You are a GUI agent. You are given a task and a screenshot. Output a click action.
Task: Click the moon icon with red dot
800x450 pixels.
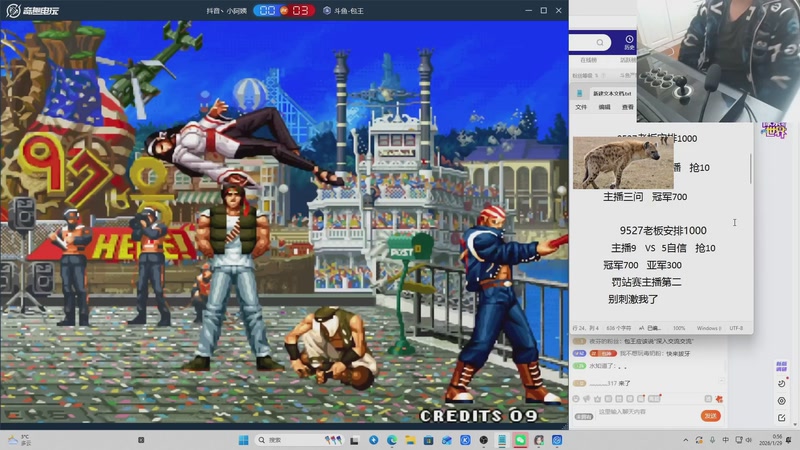click(782, 383)
